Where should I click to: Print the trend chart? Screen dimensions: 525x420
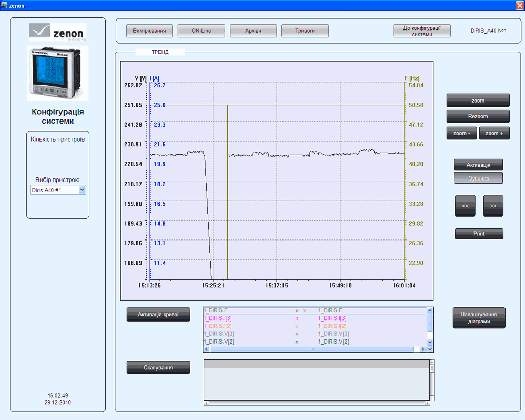click(x=479, y=234)
